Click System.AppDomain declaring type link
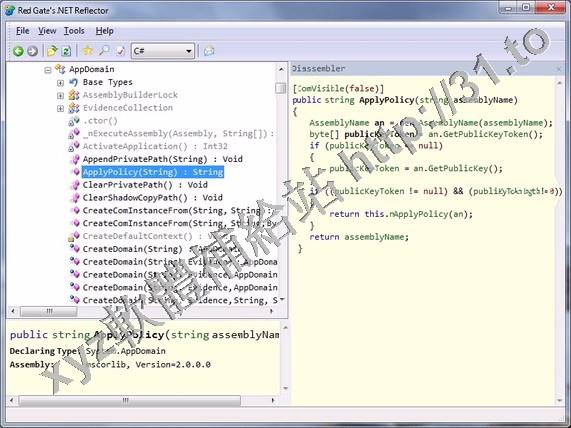The image size is (571, 428). click(x=125, y=351)
